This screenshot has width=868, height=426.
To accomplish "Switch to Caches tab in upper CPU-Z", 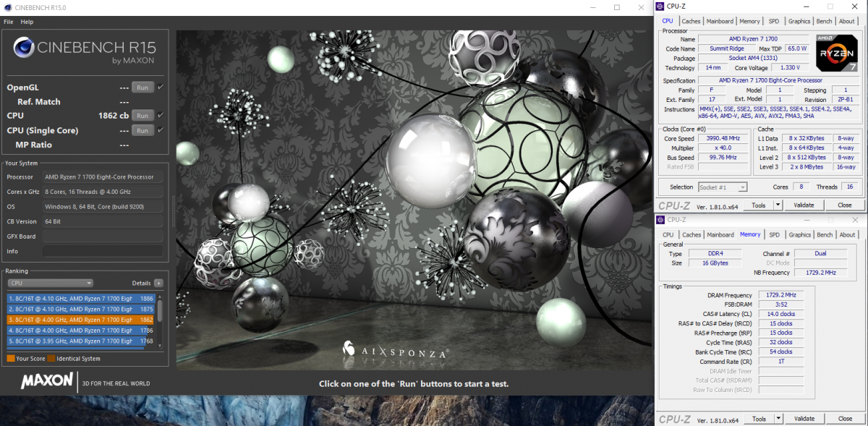I will (691, 21).
